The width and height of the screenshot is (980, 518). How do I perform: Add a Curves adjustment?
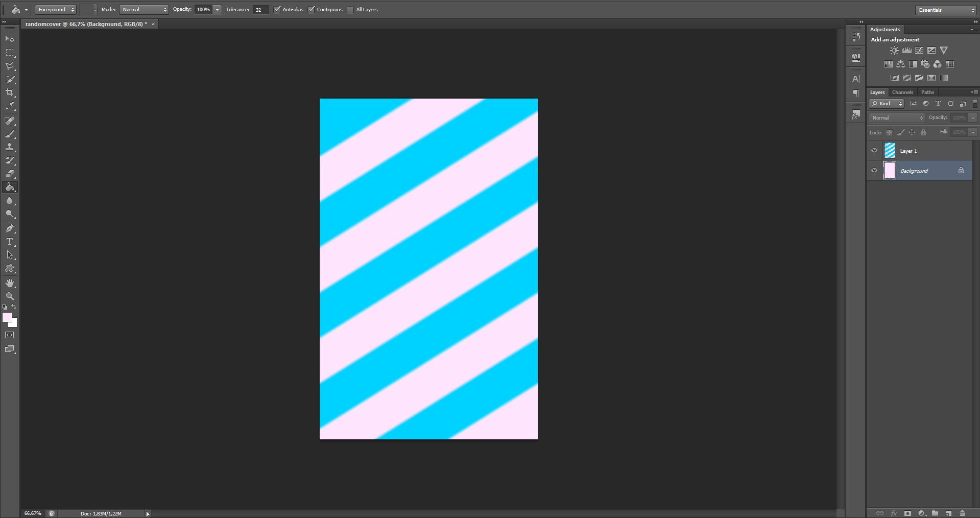pyautogui.click(x=919, y=50)
